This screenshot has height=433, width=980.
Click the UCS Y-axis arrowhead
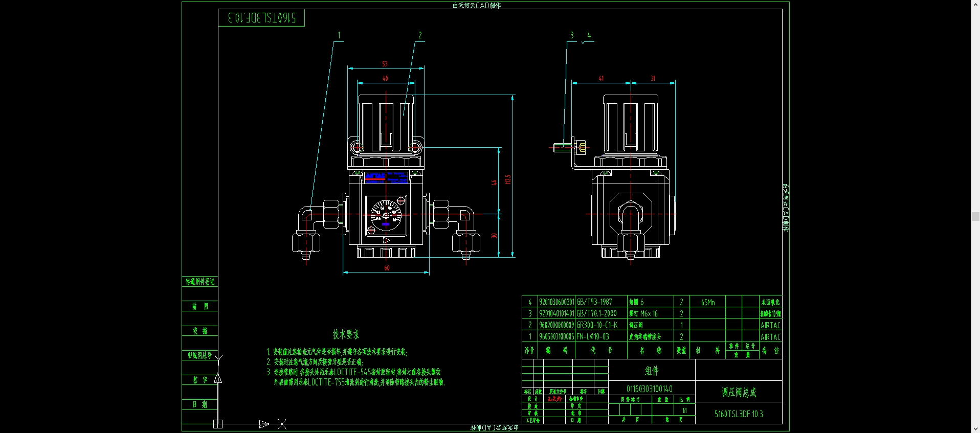[x=218, y=378]
